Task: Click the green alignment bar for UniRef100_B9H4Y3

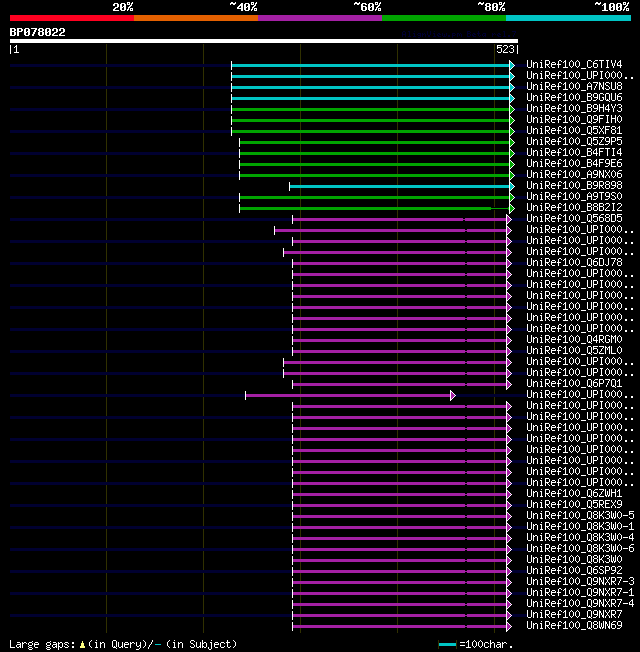Action: pyautogui.click(x=371, y=110)
